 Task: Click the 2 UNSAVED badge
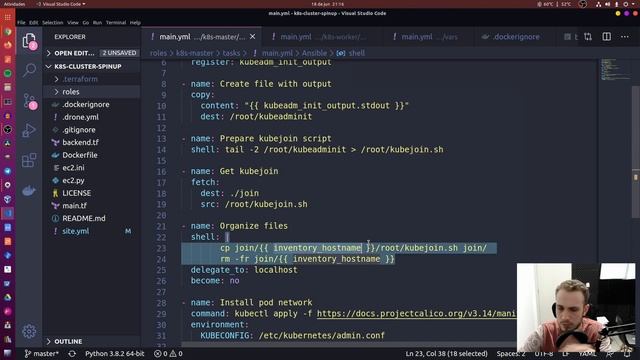(x=119, y=53)
